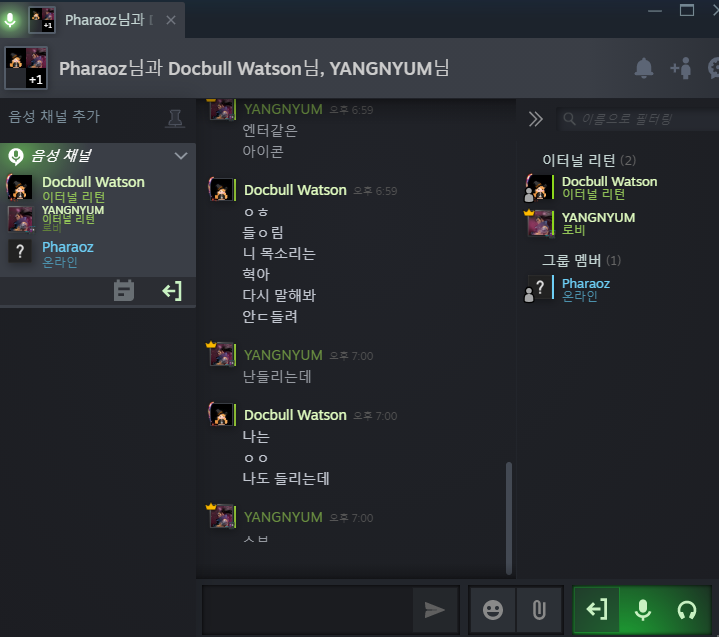Select the Pharaoz님과 chat tab

tap(105, 20)
